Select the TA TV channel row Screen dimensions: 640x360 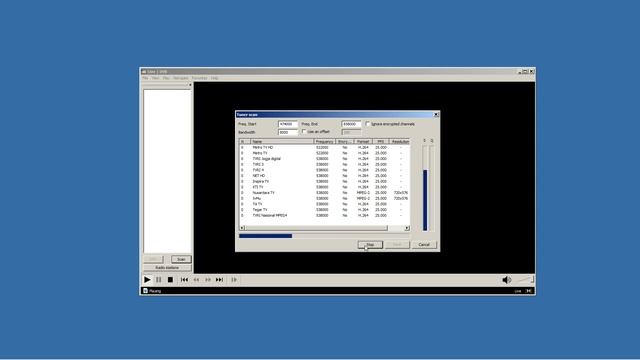click(324, 204)
